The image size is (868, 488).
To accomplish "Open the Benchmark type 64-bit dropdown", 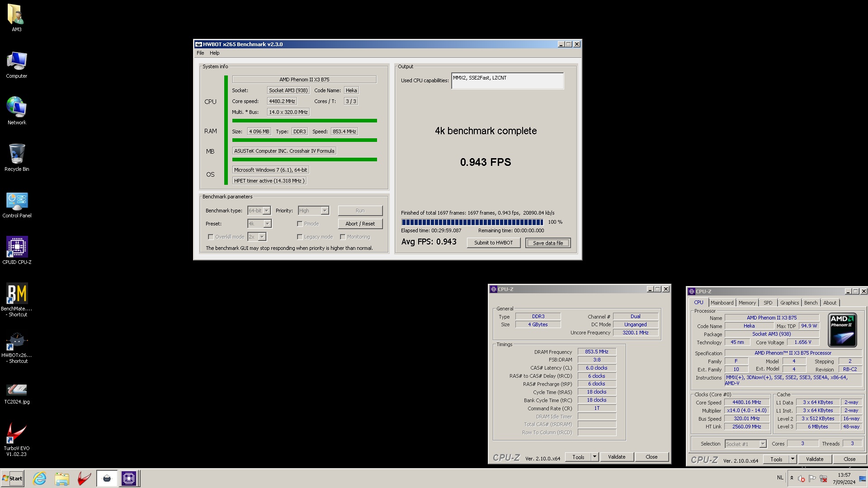I will click(x=259, y=211).
